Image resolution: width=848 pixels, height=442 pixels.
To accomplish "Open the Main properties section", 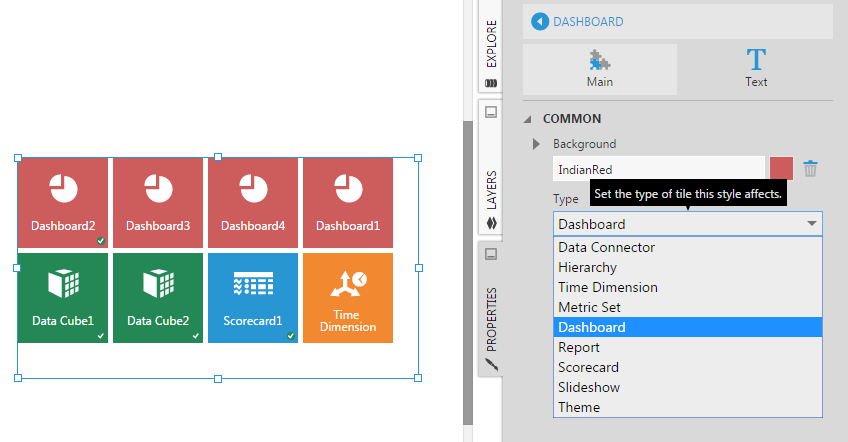I will coord(599,69).
